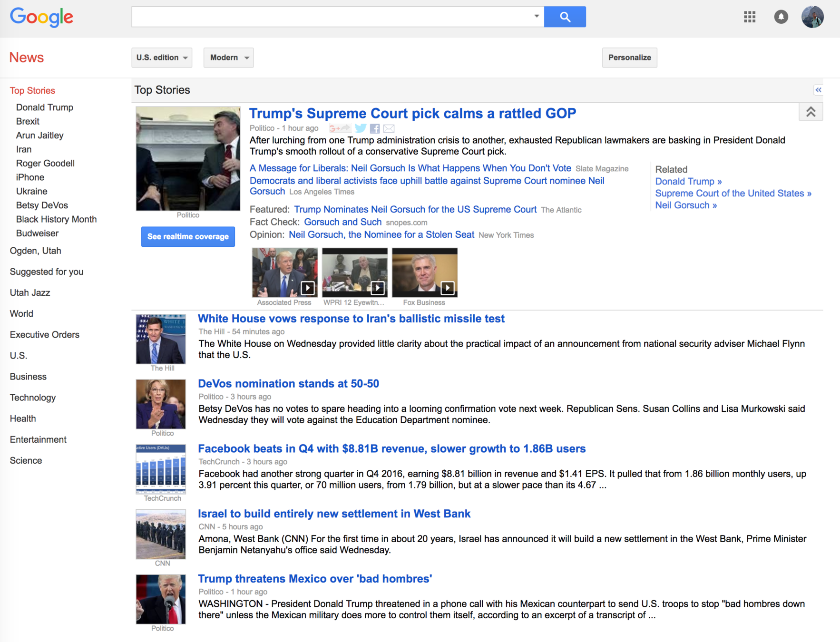Click the CNN West Bank thumbnail
Screen dimensions: 840x642
[x=161, y=534]
